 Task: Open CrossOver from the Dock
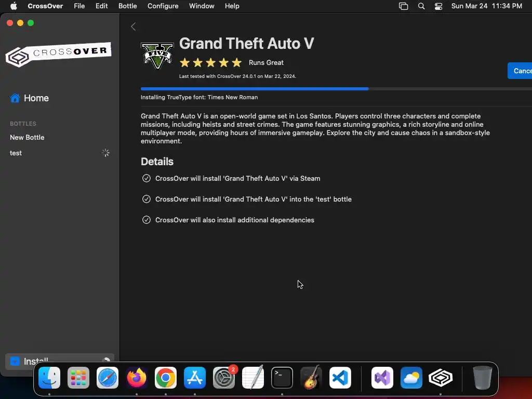click(x=441, y=378)
